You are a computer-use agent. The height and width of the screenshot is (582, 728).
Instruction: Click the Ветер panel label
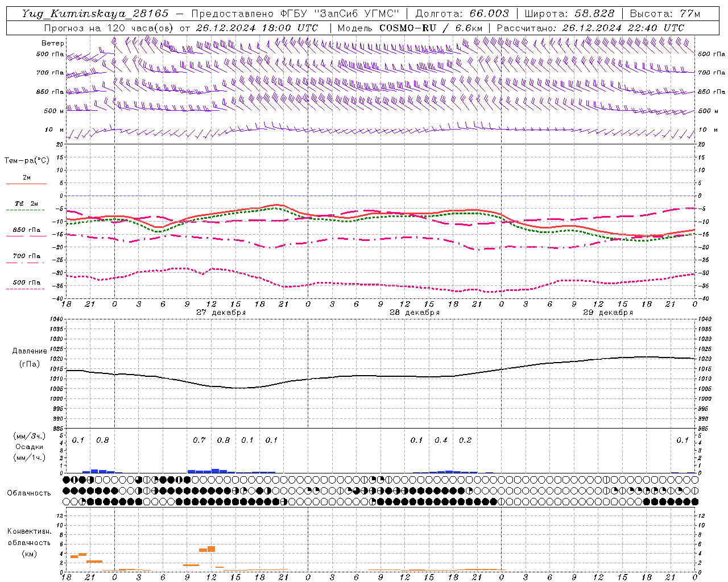(x=53, y=43)
